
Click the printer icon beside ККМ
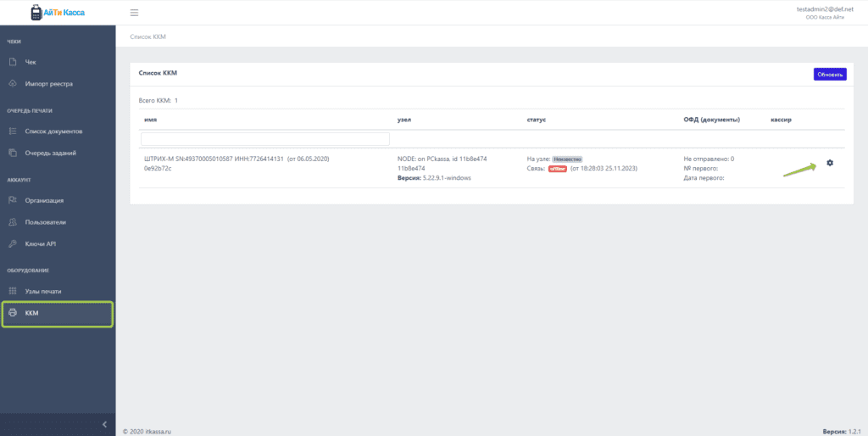[13, 314]
